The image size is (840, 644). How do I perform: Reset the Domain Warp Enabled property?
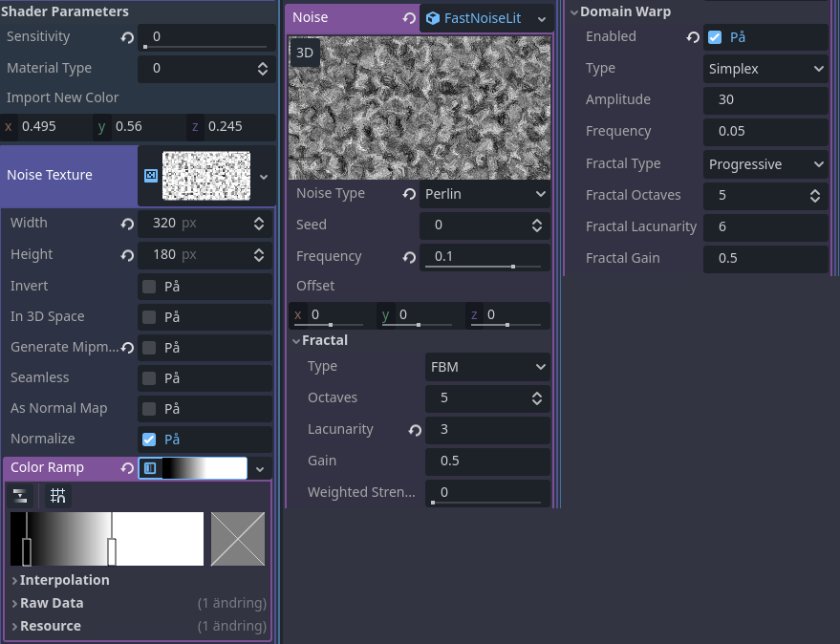point(693,37)
